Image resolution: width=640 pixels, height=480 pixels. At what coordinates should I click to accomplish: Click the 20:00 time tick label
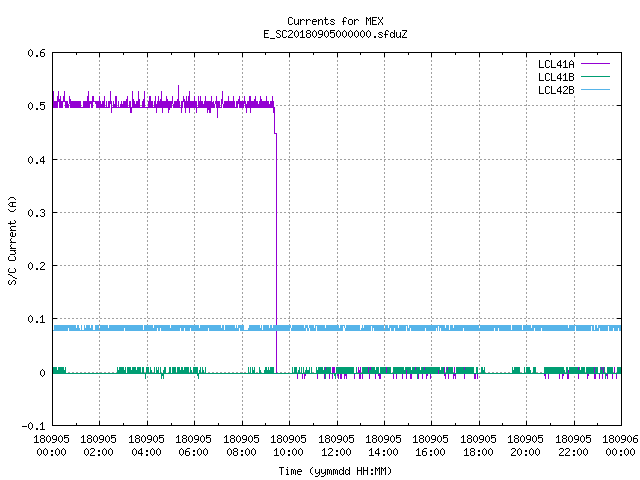coord(525,452)
